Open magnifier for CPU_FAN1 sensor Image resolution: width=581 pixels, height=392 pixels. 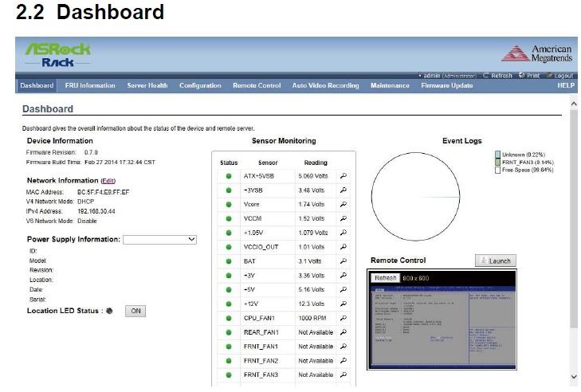pos(343,318)
